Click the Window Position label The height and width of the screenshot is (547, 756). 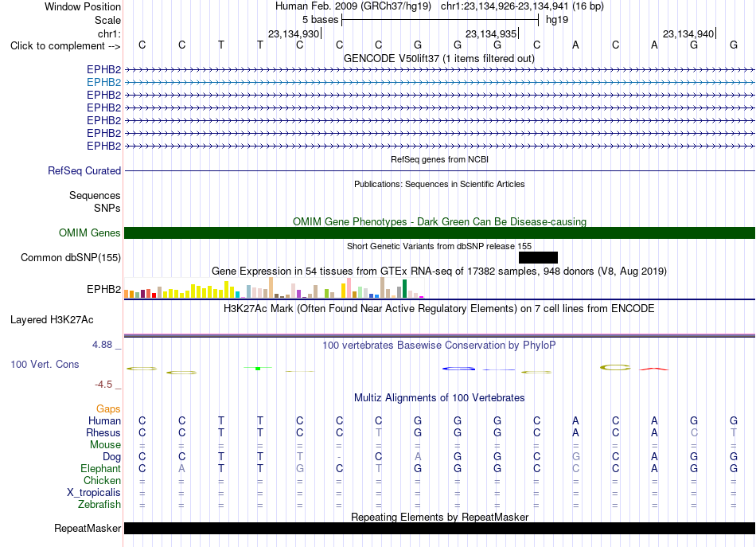click(x=83, y=6)
